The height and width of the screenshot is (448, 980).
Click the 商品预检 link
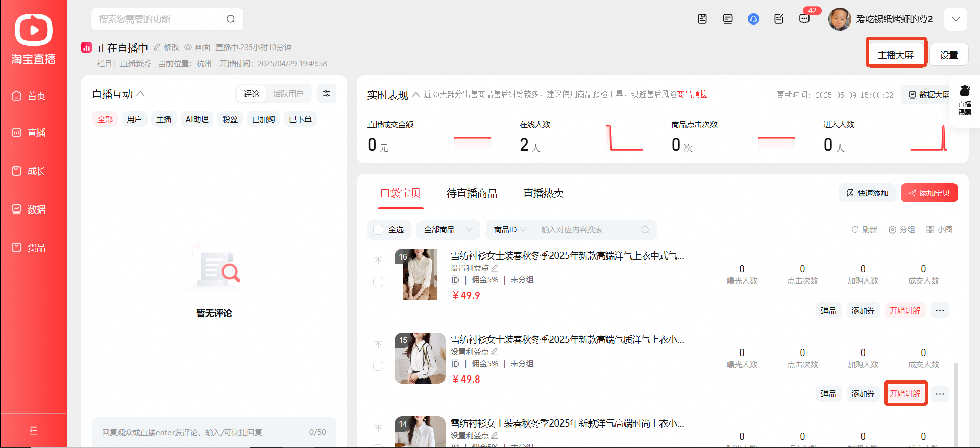(692, 94)
